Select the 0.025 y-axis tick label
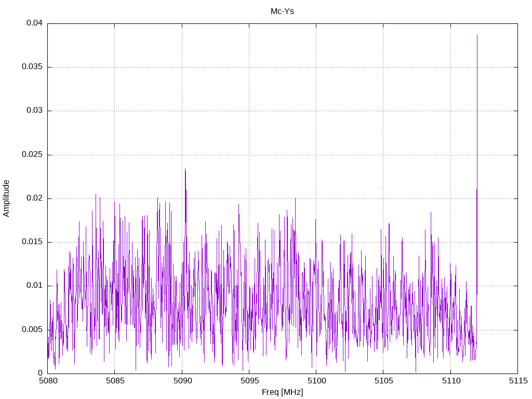 coord(32,155)
